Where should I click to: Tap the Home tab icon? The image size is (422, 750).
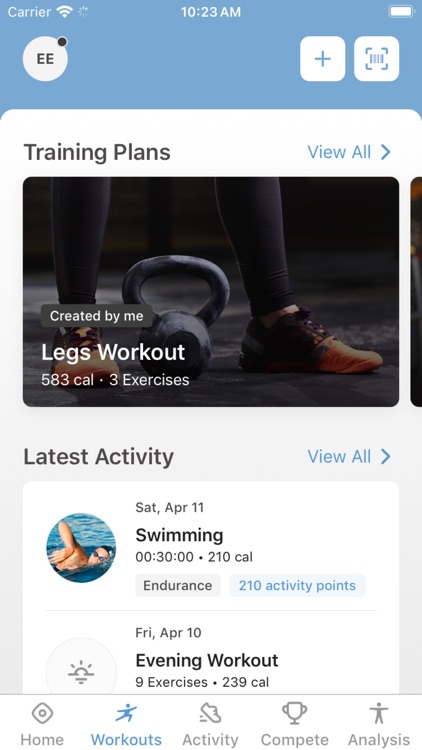point(42,714)
